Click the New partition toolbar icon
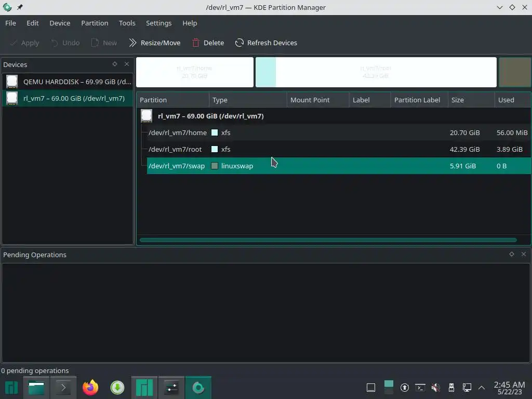Image resolution: width=532 pixels, height=399 pixels. (95, 43)
